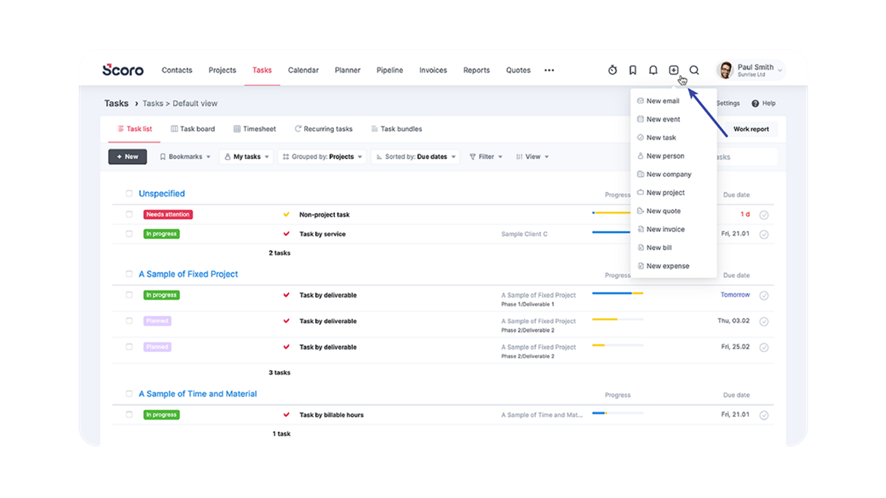Image resolution: width=886 pixels, height=498 pixels.
Task: Click the quick-add plus icon
Action: coord(674,70)
